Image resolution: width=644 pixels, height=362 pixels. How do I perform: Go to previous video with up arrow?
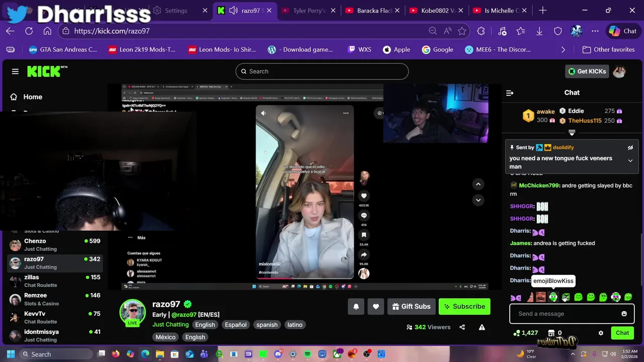pos(478,185)
